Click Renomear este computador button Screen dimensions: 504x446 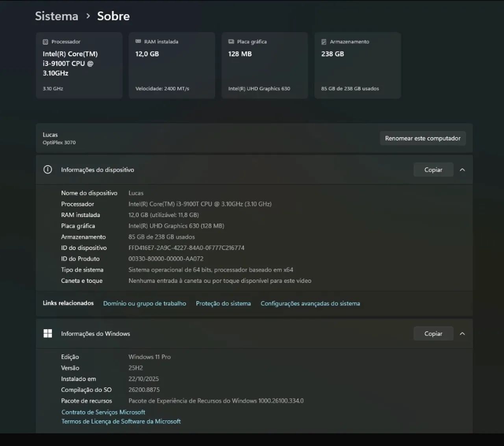423,138
